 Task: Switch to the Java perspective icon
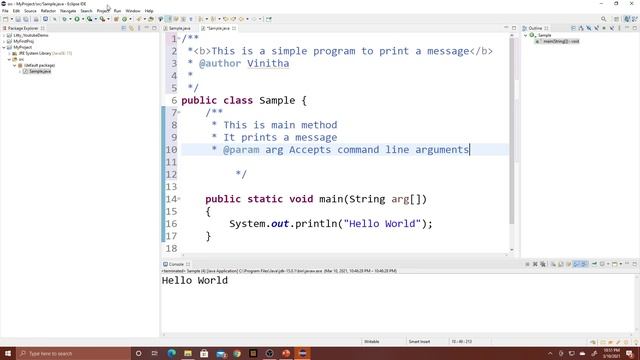point(627,19)
